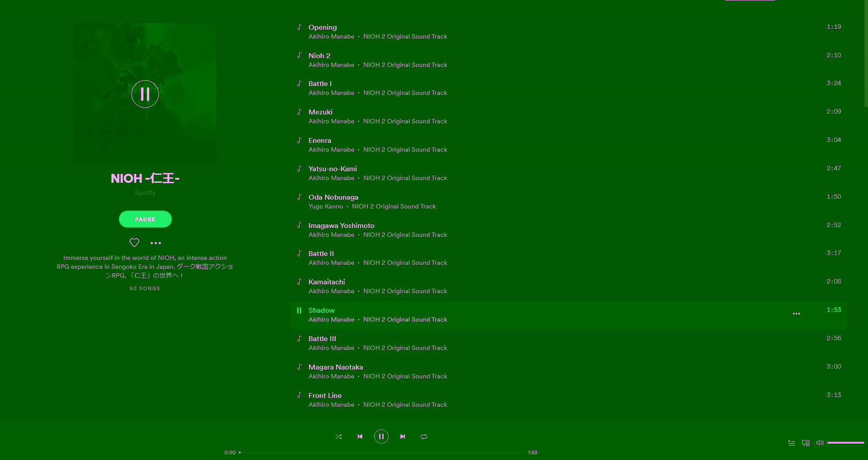Image resolution: width=868 pixels, height=460 pixels.
Task: Click the music note icon beside Opening
Action: 299,27
